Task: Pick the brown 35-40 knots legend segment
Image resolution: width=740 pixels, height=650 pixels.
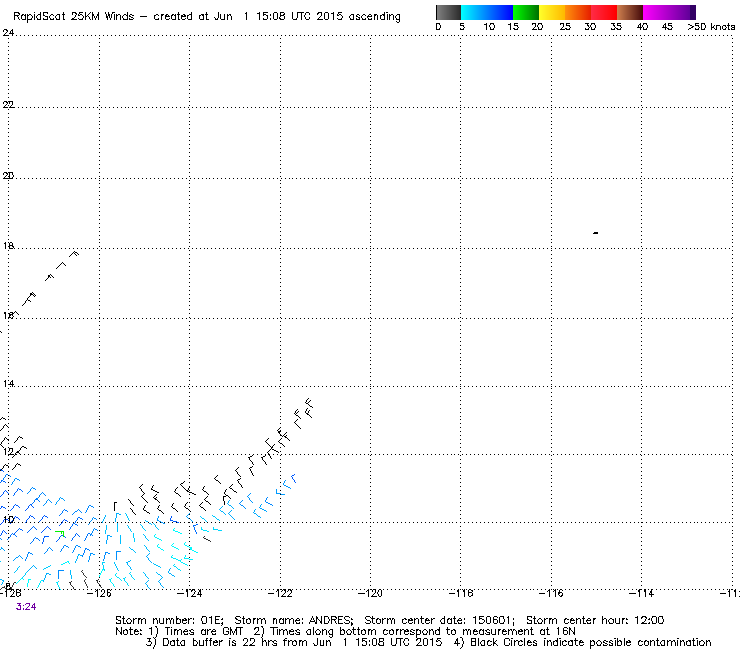Action: tap(630, 12)
